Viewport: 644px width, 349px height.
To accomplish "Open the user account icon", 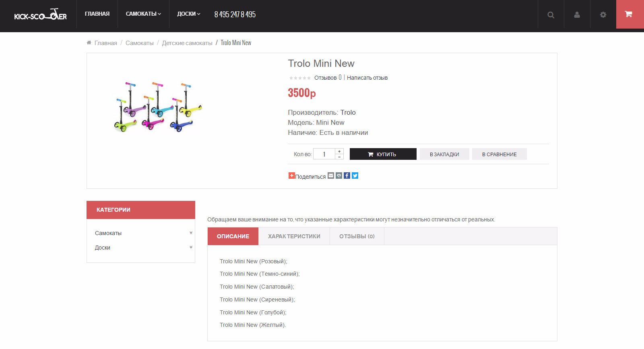I will [x=577, y=15].
